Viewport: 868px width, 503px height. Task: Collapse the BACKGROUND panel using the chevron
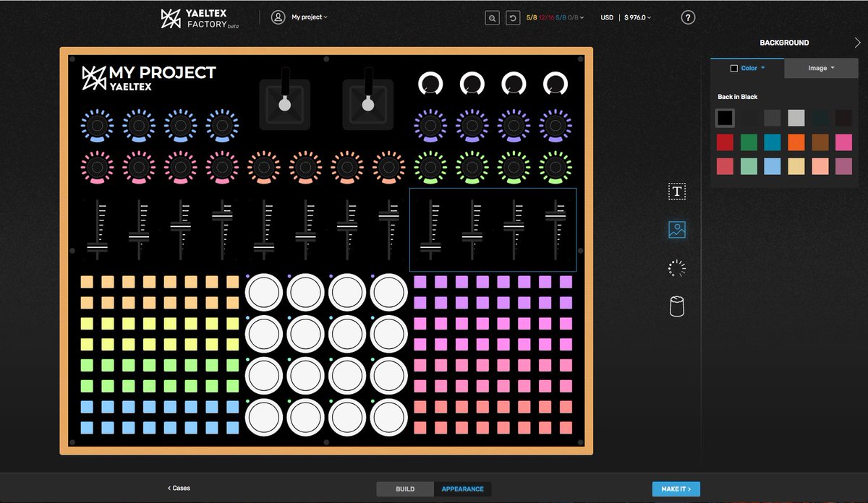point(857,42)
